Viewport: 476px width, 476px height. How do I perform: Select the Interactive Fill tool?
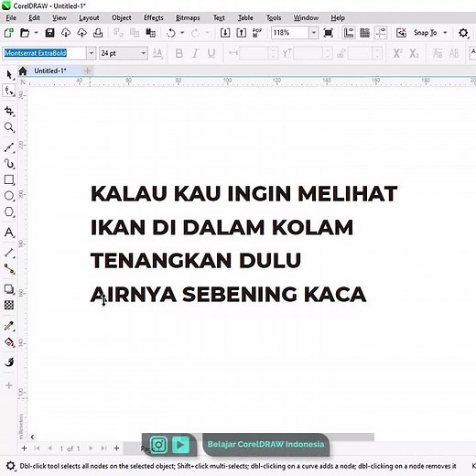pyautogui.click(x=9, y=342)
